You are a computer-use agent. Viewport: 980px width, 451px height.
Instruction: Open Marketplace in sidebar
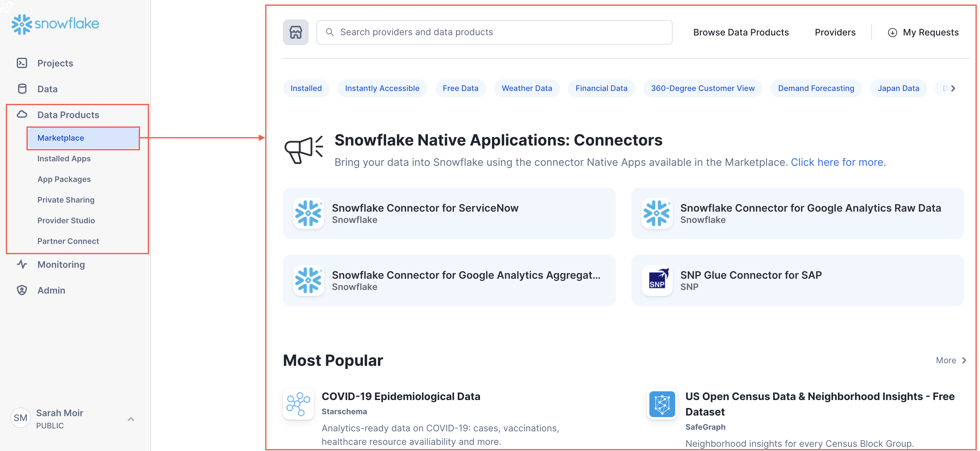tap(83, 138)
